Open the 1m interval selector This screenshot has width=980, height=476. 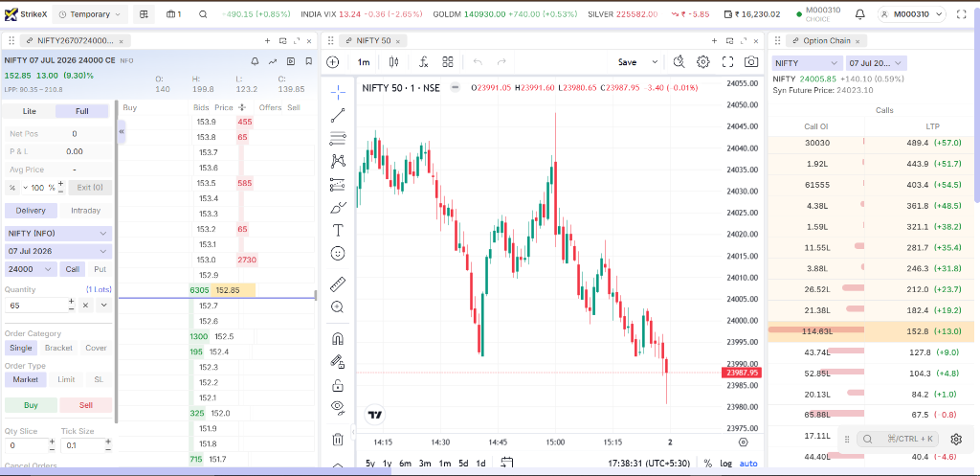[x=363, y=62]
